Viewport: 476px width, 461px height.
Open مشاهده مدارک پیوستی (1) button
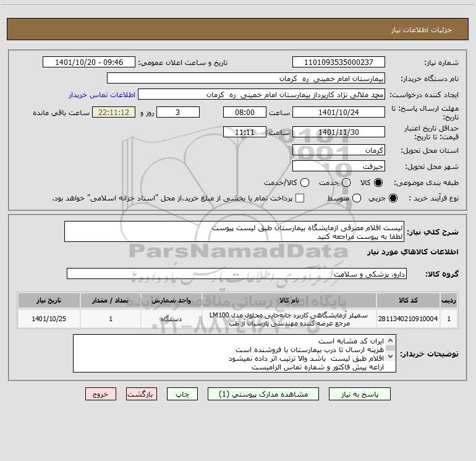pyautogui.click(x=263, y=394)
